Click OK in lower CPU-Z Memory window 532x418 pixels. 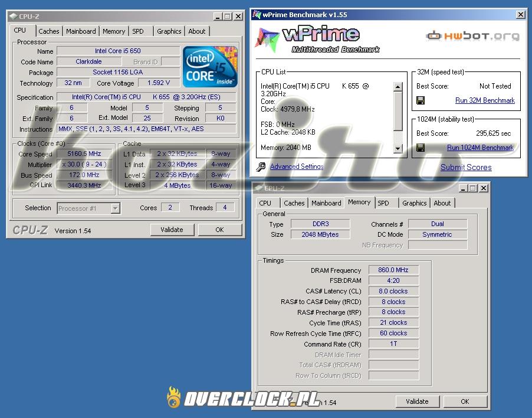(x=465, y=401)
